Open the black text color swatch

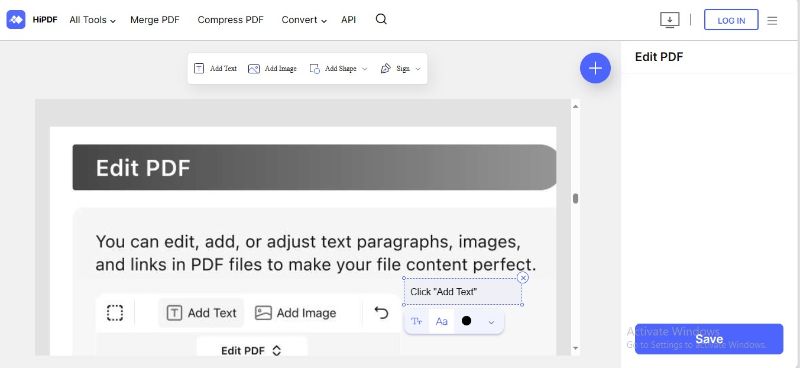click(x=466, y=321)
